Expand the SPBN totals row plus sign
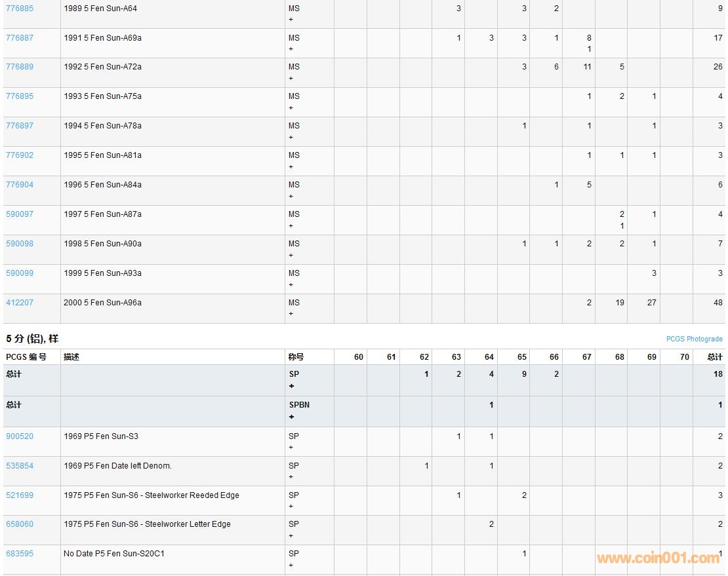The height and width of the screenshot is (576, 728). [x=291, y=417]
